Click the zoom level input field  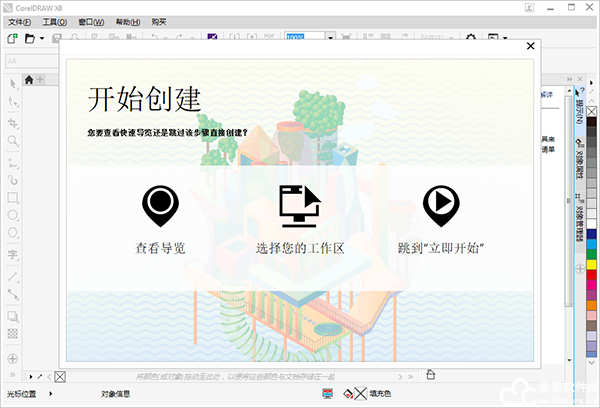[305, 37]
